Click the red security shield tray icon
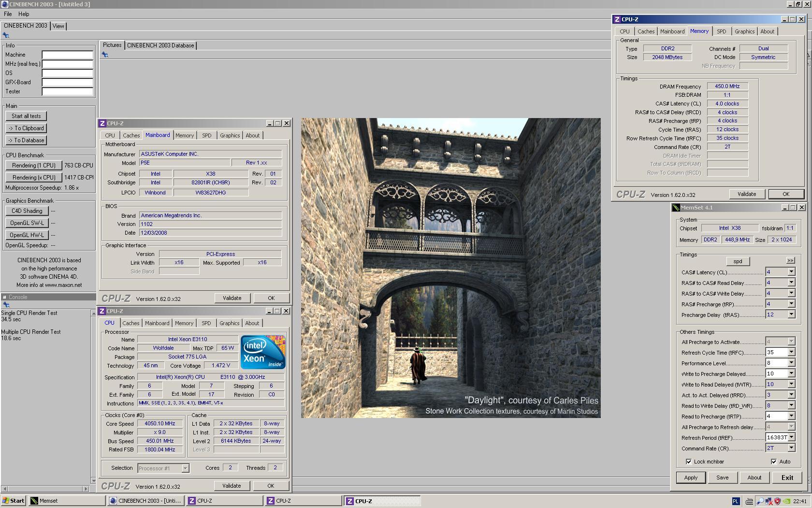812x508 pixels. pos(777,501)
